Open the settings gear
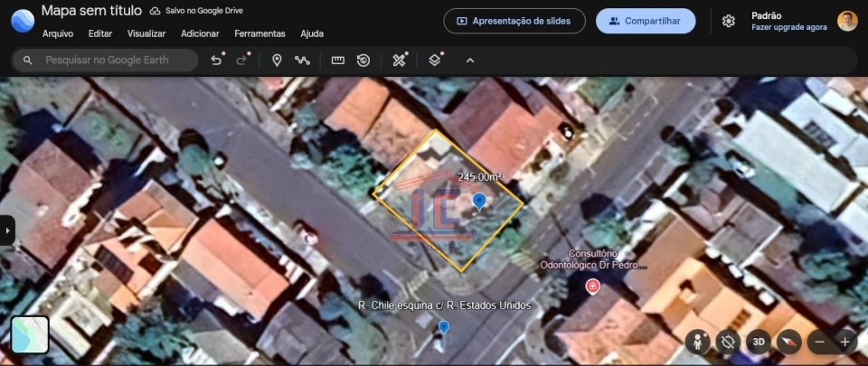The height and width of the screenshot is (366, 868). tap(728, 21)
